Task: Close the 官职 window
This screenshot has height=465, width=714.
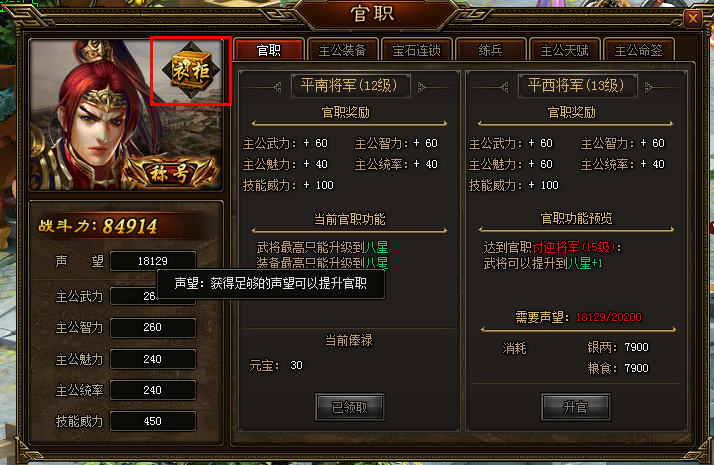Action: point(693,19)
